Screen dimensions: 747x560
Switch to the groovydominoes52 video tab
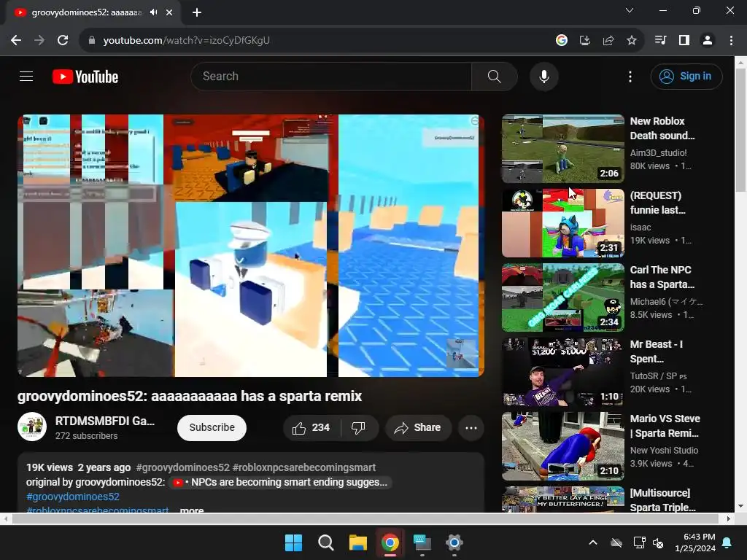pos(86,12)
